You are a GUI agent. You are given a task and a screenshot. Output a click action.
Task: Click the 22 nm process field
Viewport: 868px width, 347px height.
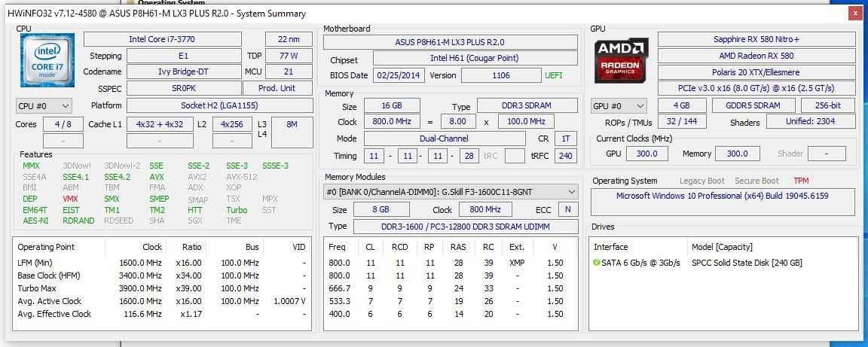click(289, 39)
